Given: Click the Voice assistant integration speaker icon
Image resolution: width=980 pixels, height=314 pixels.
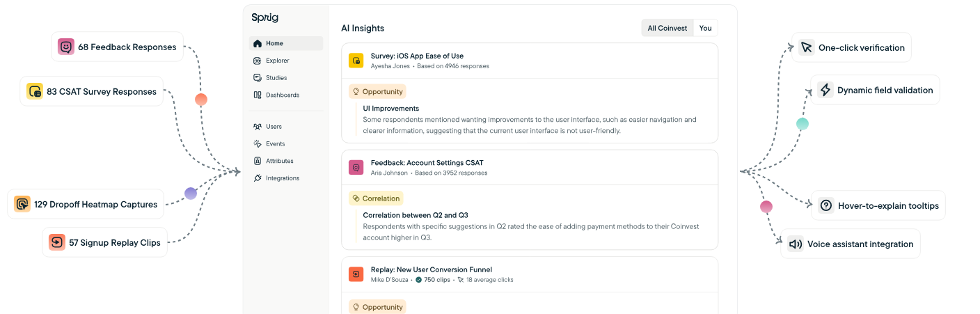Looking at the screenshot, I should coord(795,244).
